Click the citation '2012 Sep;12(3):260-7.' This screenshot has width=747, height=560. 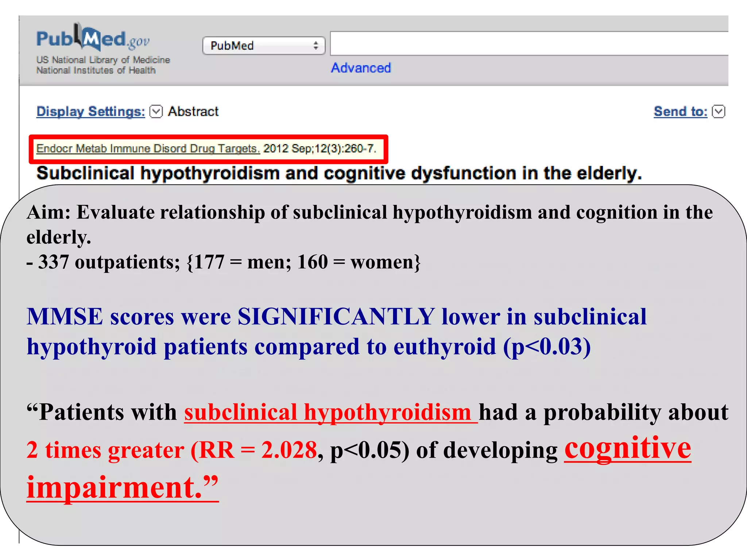[x=320, y=149]
